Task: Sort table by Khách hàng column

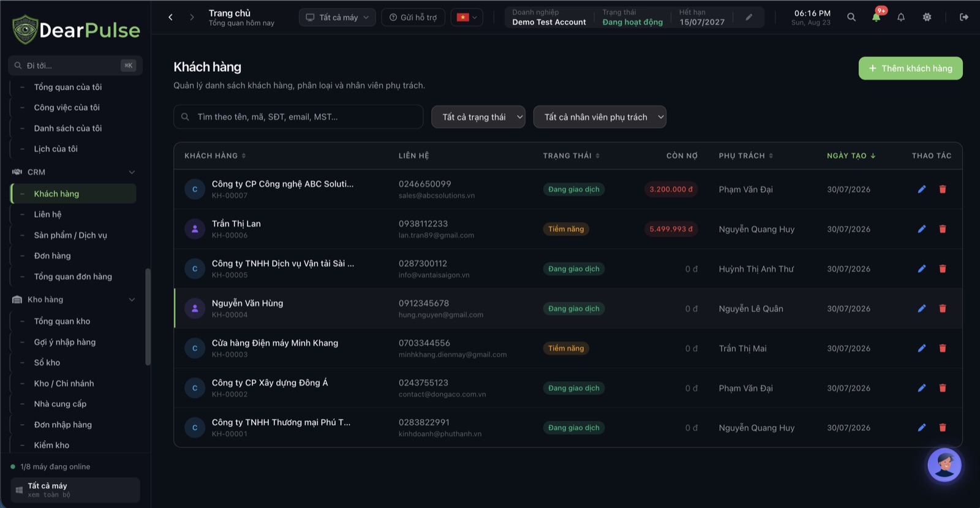Action: point(215,156)
